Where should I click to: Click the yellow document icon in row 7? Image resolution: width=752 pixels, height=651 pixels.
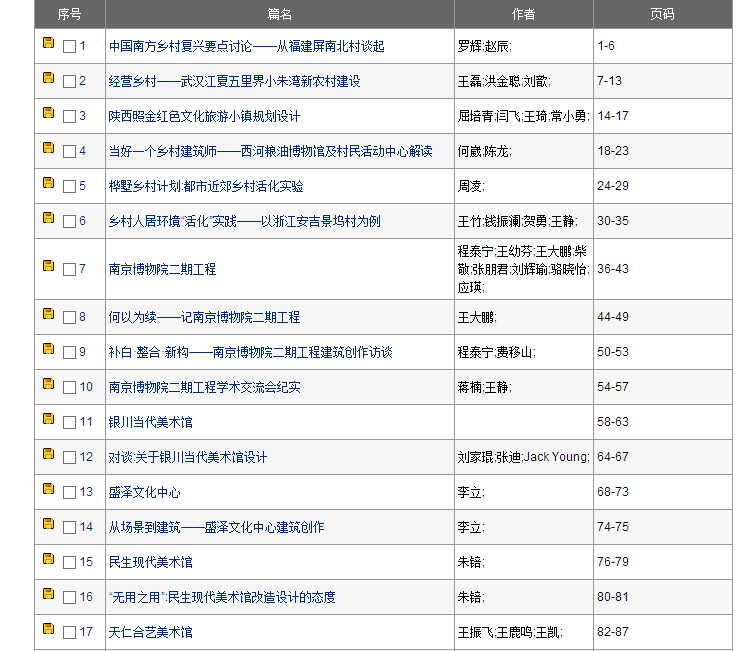(48, 266)
